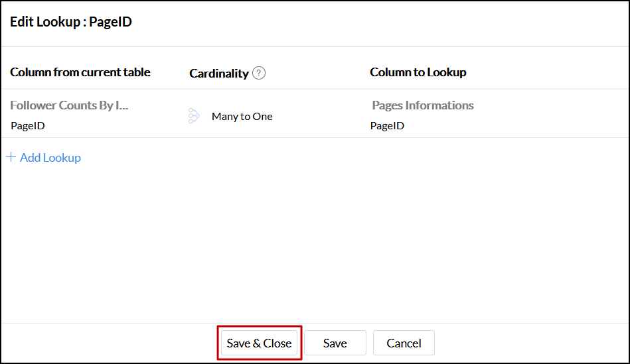This screenshot has width=630, height=364.
Task: Select the Pages Informations lookup table
Action: [x=423, y=105]
